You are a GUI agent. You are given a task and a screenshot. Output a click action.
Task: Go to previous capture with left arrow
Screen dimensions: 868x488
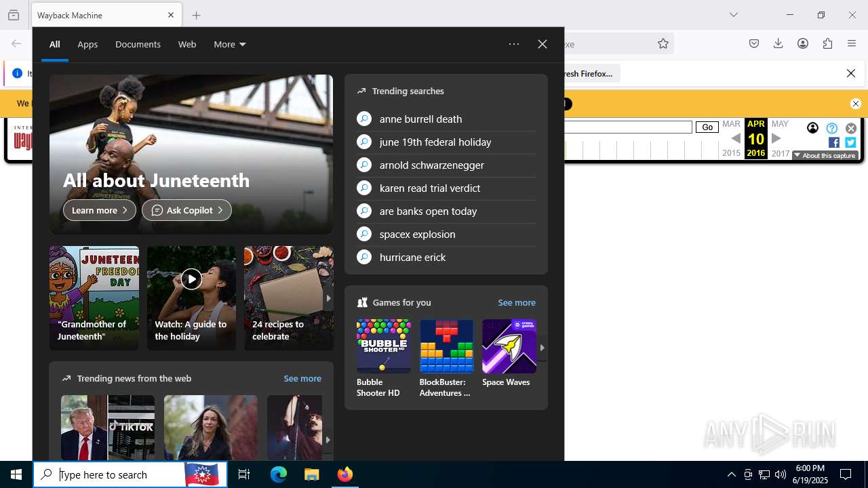point(735,138)
